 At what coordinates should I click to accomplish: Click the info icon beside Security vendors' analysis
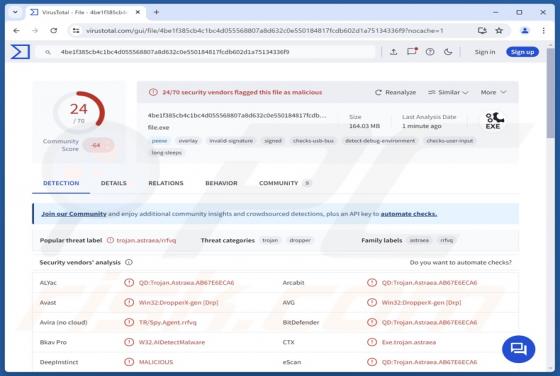pyautogui.click(x=129, y=262)
